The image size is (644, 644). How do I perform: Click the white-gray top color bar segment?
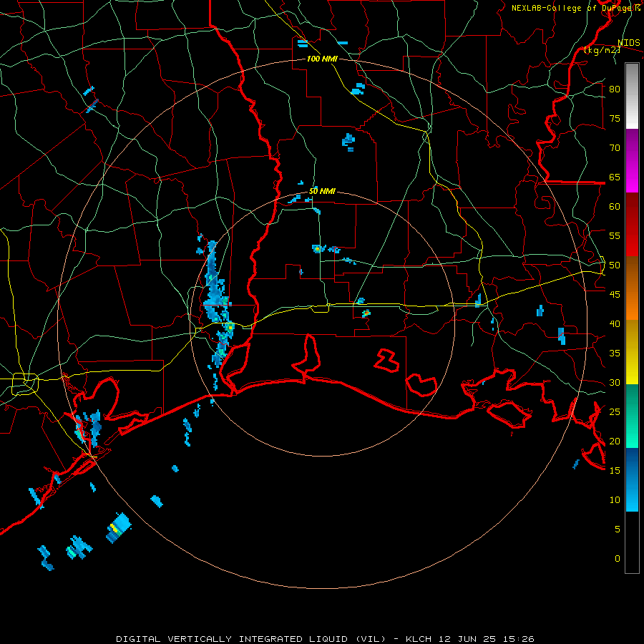[632, 97]
